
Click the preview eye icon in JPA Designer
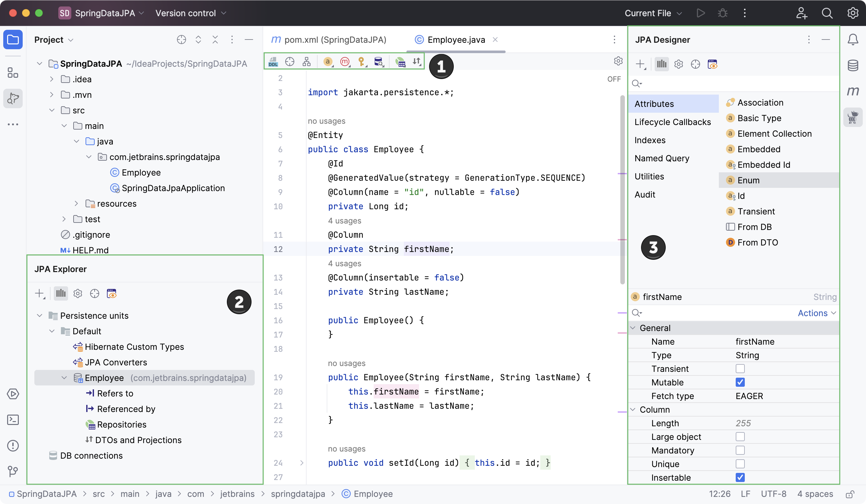[712, 64]
